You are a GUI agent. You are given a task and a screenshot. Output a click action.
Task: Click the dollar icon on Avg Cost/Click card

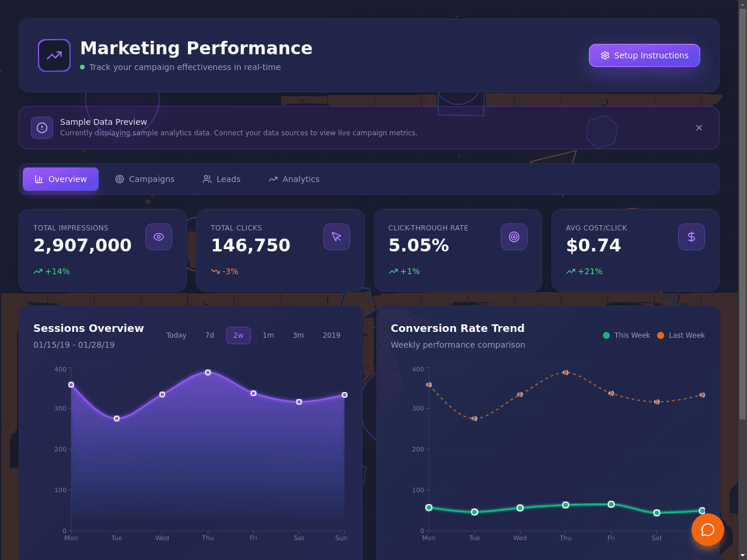692,237
